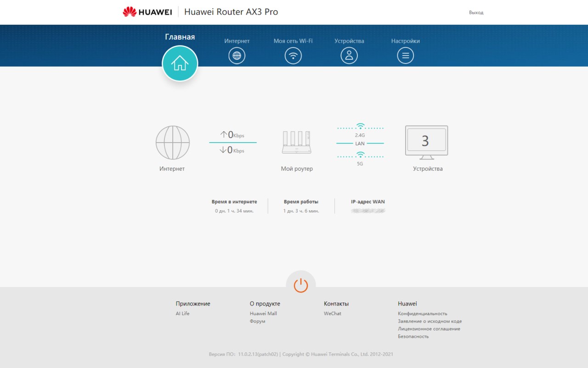
Task: Open the AI Life link
Action: click(x=182, y=313)
